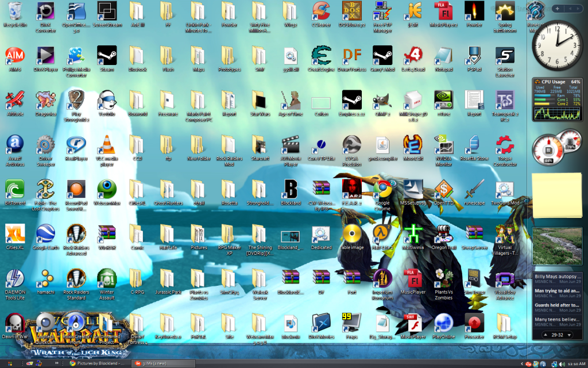Switch to the Pictures by Blockland taskbar window
This screenshot has height=368, width=588.
tap(98, 363)
